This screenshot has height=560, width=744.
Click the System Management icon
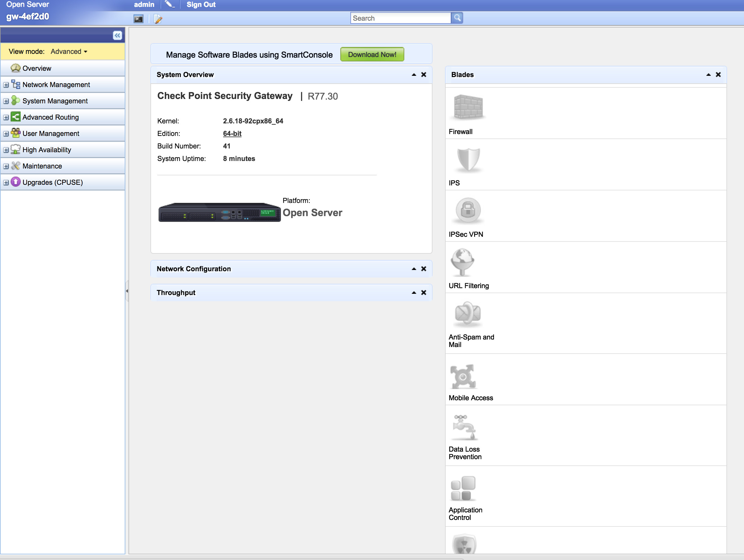tap(15, 101)
